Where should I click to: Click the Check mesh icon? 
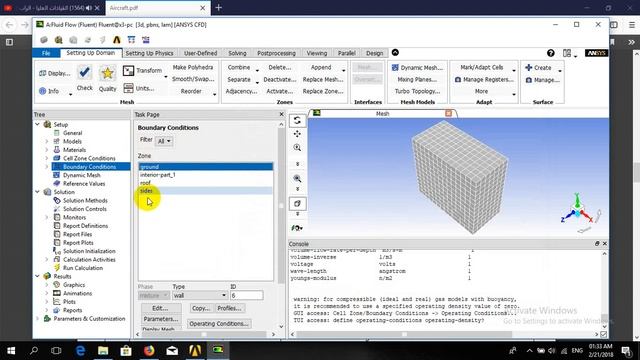click(x=84, y=73)
